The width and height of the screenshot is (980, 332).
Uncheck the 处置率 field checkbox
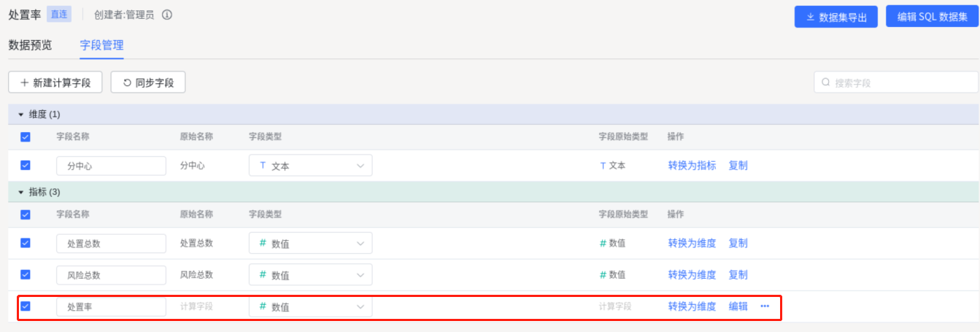[x=26, y=306]
